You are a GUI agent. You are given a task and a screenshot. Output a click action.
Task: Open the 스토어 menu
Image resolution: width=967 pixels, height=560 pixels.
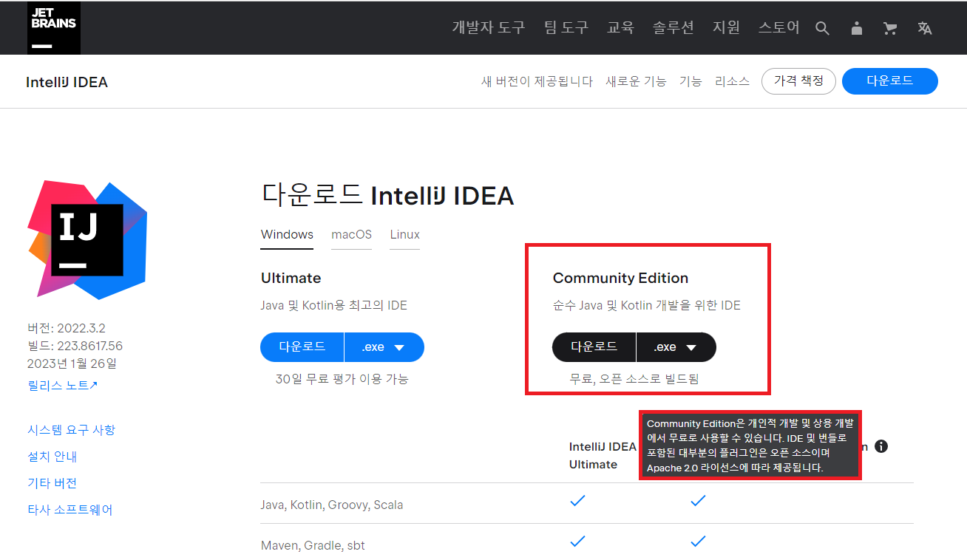pyautogui.click(x=778, y=28)
